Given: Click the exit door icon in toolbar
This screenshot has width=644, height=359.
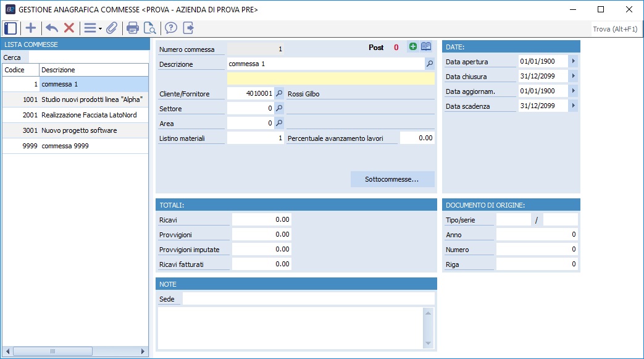Looking at the screenshot, I should pos(188,28).
